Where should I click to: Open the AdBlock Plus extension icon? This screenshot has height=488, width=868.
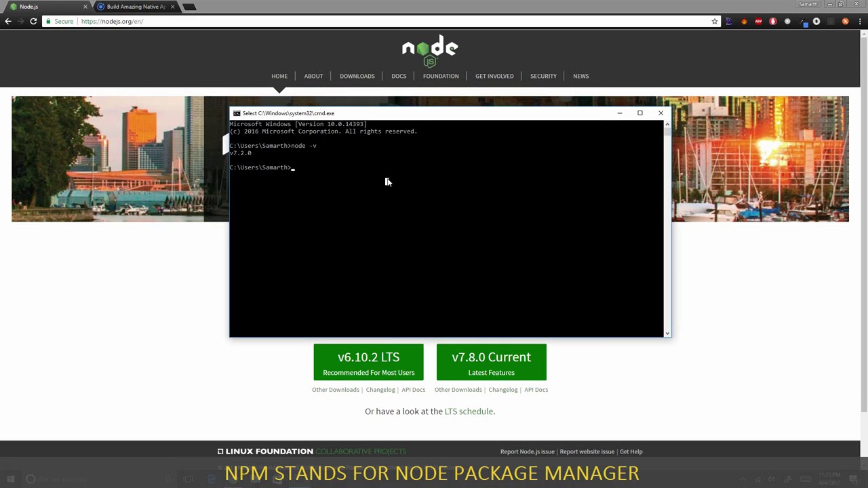pos(758,21)
